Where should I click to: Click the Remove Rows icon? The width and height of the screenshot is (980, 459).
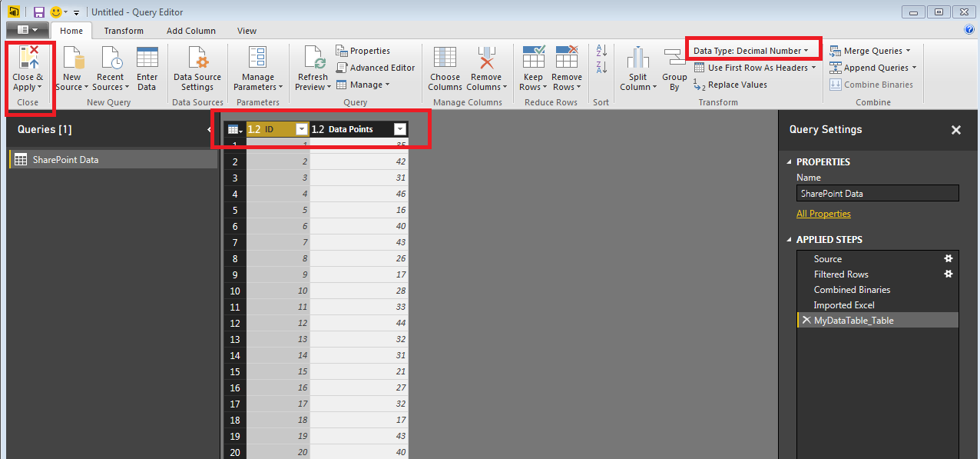coord(567,58)
